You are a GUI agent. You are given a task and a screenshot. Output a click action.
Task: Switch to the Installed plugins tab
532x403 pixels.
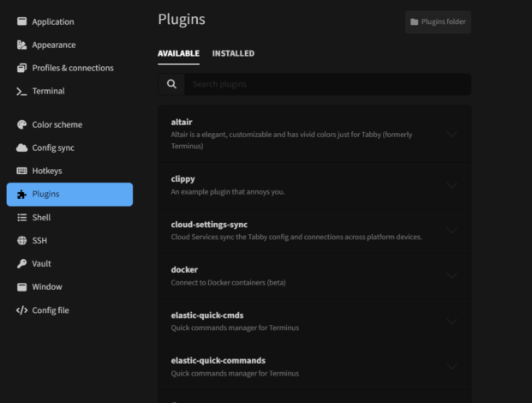coord(233,53)
